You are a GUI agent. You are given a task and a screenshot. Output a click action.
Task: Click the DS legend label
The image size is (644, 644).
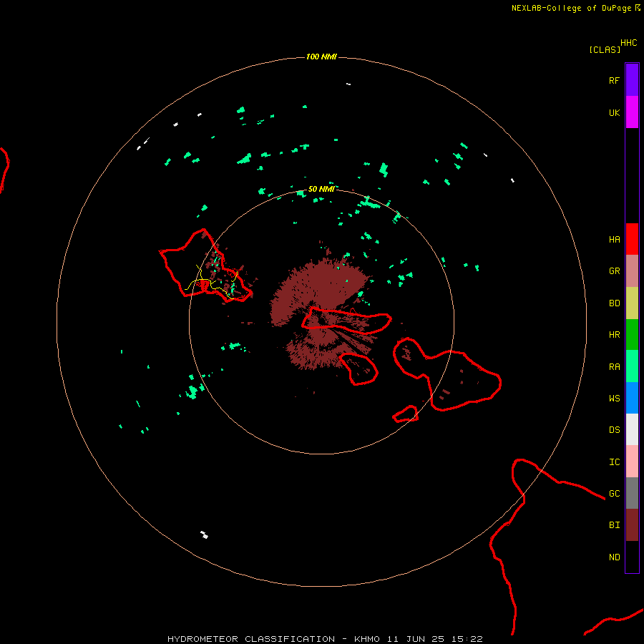click(614, 429)
